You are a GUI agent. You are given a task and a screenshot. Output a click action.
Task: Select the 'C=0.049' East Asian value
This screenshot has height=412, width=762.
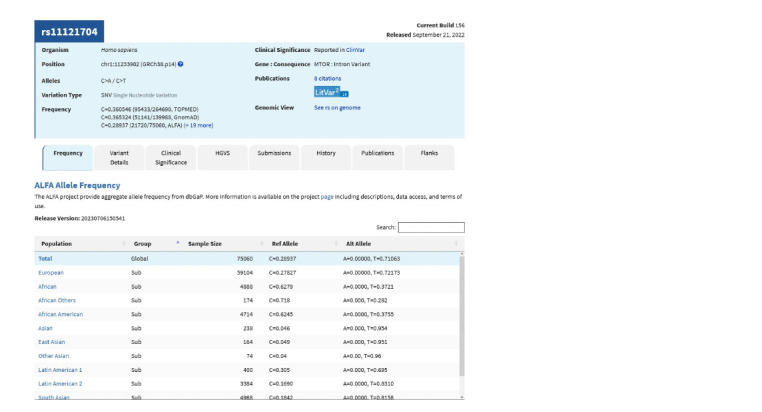tap(279, 343)
